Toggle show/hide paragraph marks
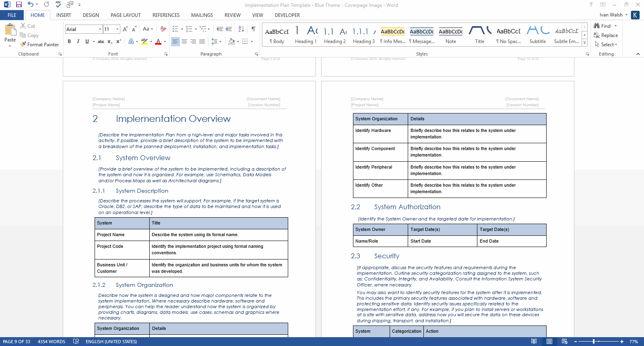The width and height of the screenshot is (644, 346). pos(254,29)
